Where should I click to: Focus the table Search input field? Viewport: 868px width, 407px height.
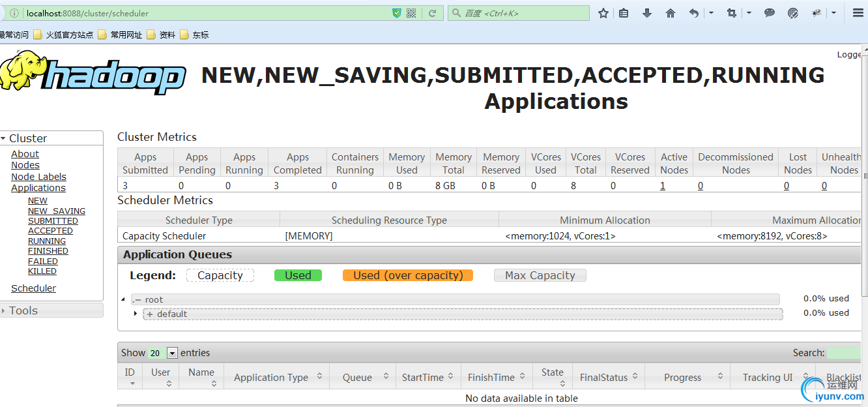click(845, 353)
